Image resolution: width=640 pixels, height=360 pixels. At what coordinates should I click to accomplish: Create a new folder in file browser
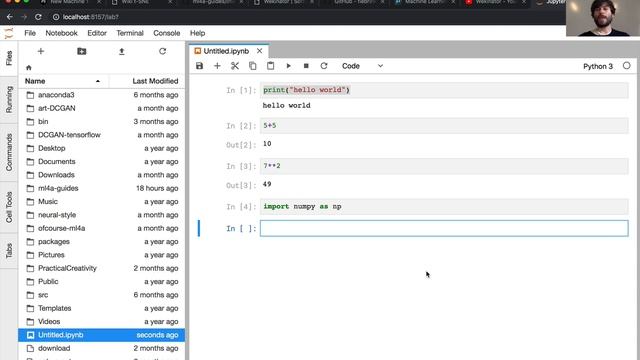pyautogui.click(x=82, y=51)
